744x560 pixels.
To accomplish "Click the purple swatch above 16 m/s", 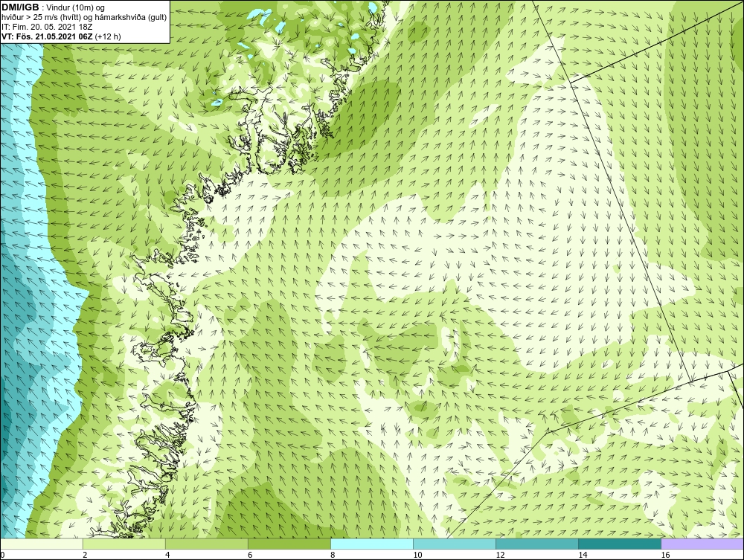I will [x=702, y=544].
